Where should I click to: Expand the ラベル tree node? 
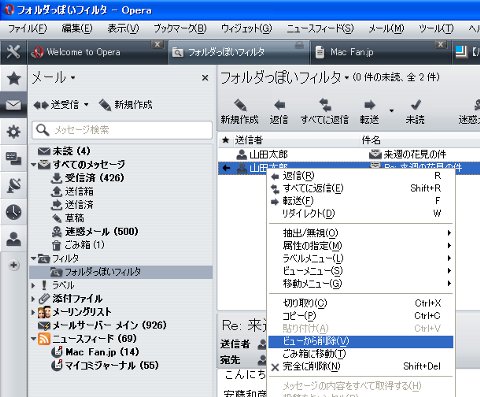coord(33,285)
